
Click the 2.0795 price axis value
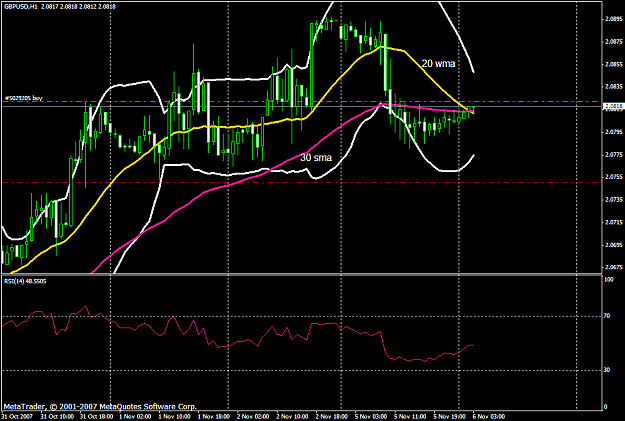click(613, 132)
